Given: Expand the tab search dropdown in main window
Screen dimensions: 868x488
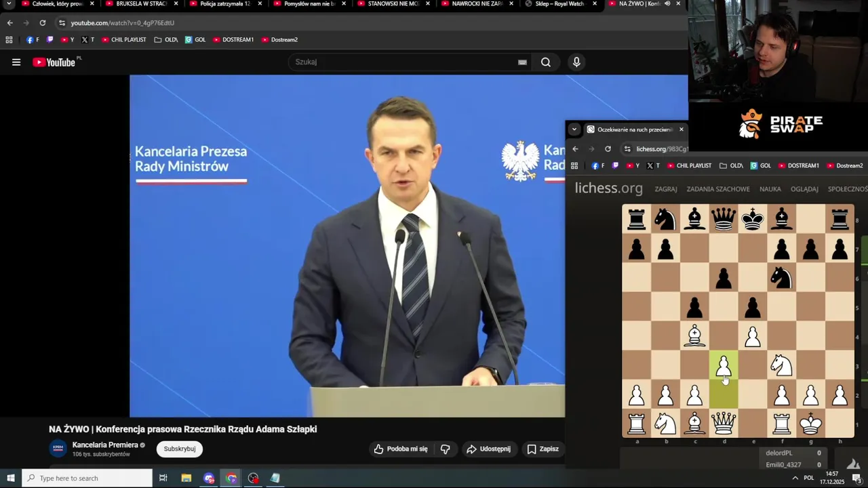Looking at the screenshot, I should pos(9,4).
